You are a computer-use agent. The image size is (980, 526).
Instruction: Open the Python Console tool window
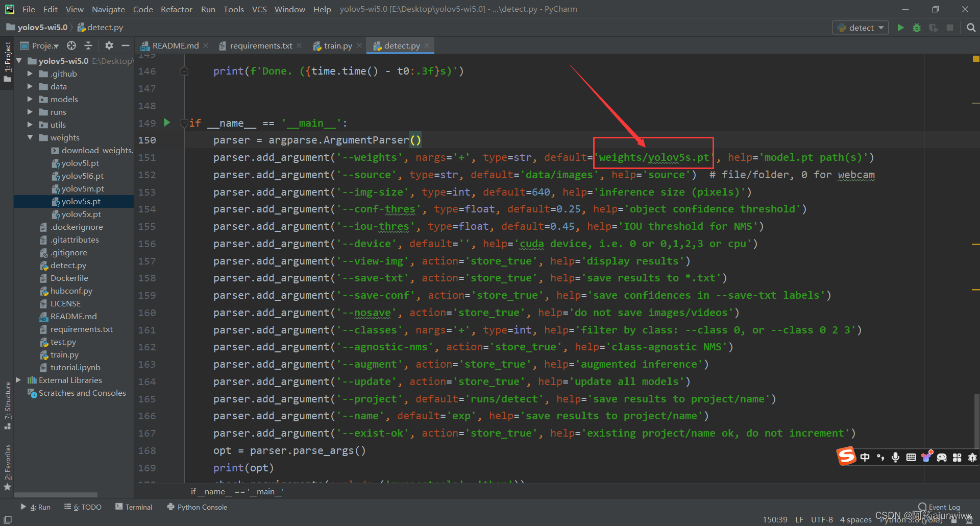pyautogui.click(x=197, y=507)
